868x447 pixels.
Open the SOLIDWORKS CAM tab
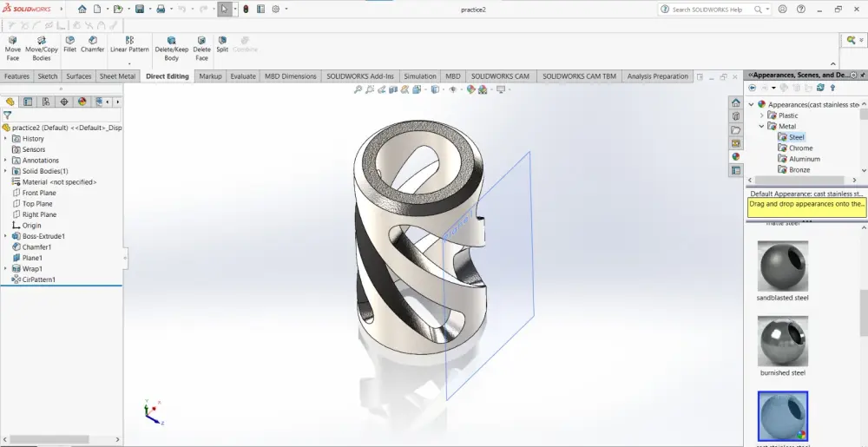tap(501, 76)
